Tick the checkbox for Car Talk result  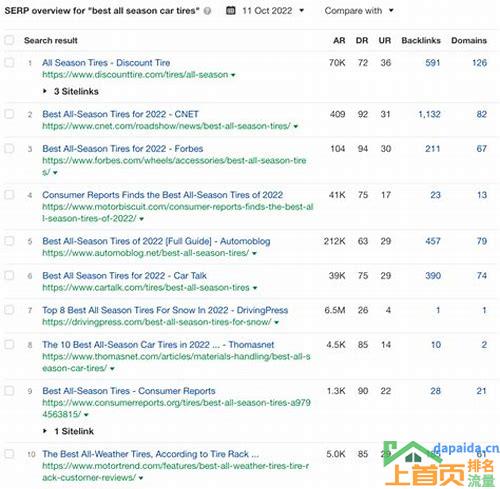click(x=9, y=275)
